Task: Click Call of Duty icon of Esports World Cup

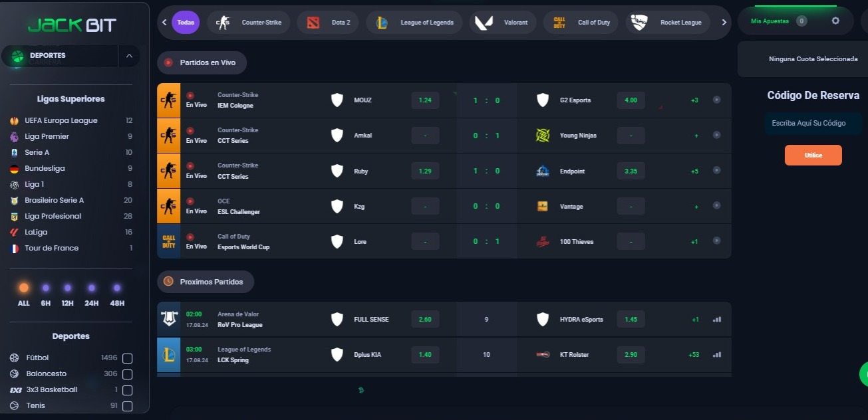Action: [168, 241]
